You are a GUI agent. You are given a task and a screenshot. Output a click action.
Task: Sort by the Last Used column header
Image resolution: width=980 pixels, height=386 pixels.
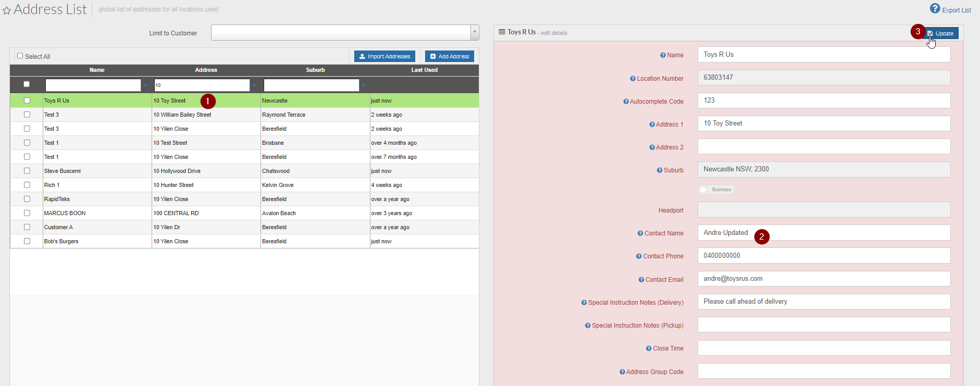[x=425, y=70]
